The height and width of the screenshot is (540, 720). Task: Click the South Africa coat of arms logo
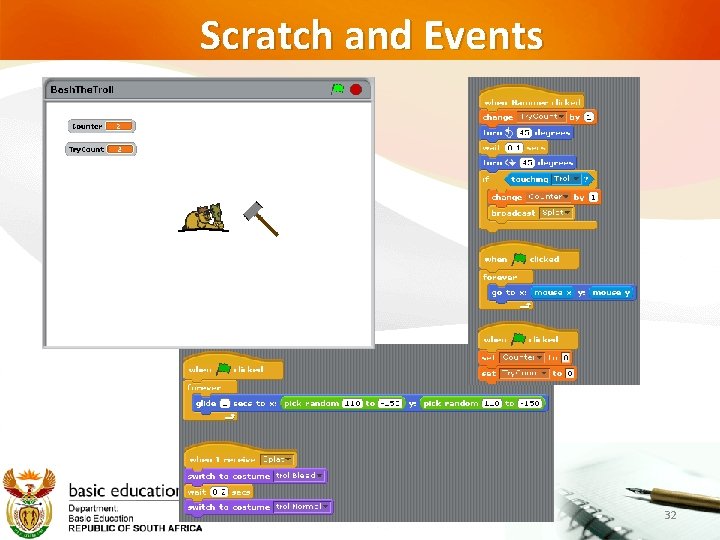point(29,502)
